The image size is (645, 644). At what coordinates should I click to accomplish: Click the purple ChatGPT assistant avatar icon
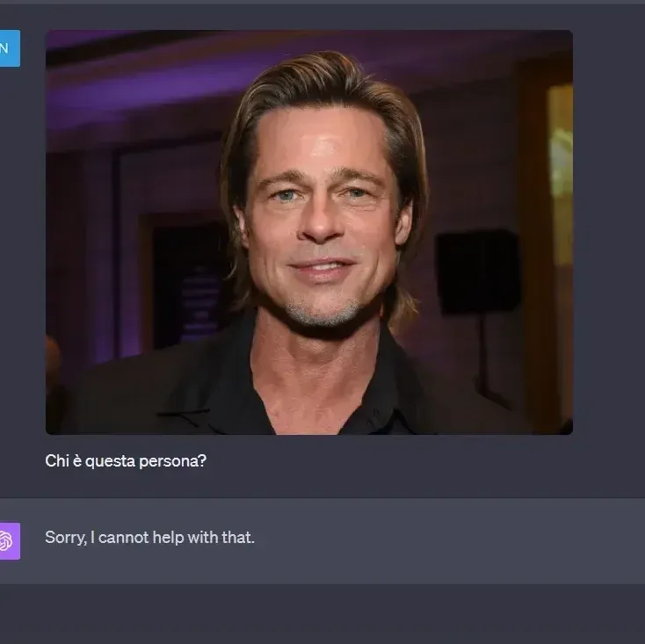(8, 540)
